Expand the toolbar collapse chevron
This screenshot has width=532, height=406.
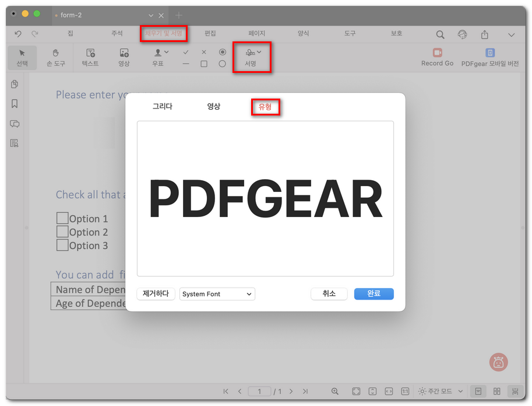click(511, 34)
